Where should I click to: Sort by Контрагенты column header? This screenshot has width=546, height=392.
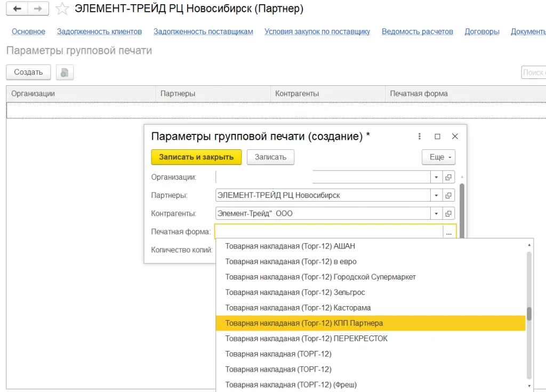328,94
